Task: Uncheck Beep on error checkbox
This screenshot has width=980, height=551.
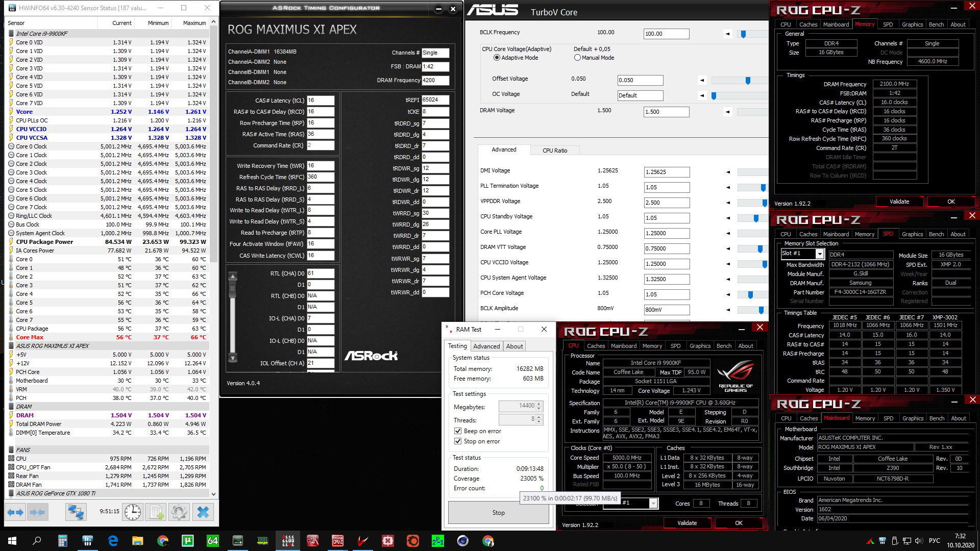Action: [x=458, y=431]
